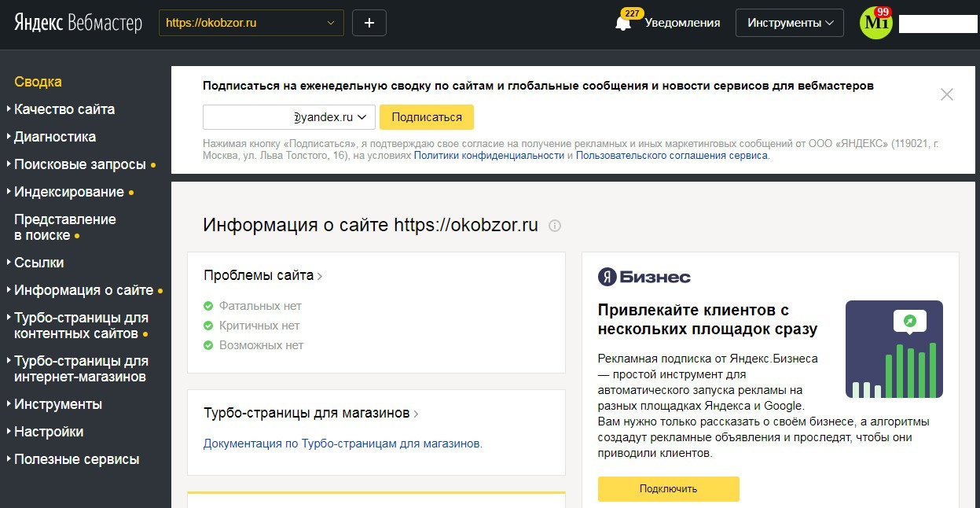Open Пользовательского соглашения сервиса link
Screen dimensions: 980x508
(672, 156)
